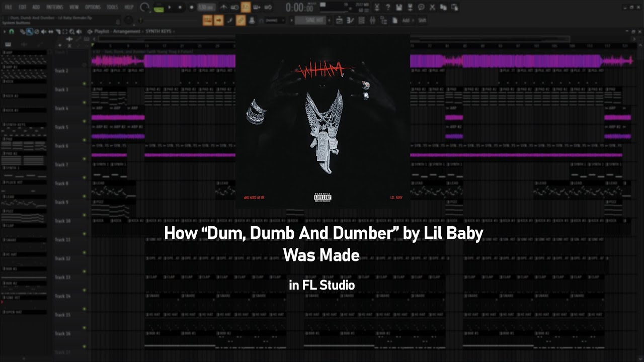Viewport: 644px width, 362px height.
Task: Click the SYNTH KEYS breadcrumb label
Action: point(159,31)
